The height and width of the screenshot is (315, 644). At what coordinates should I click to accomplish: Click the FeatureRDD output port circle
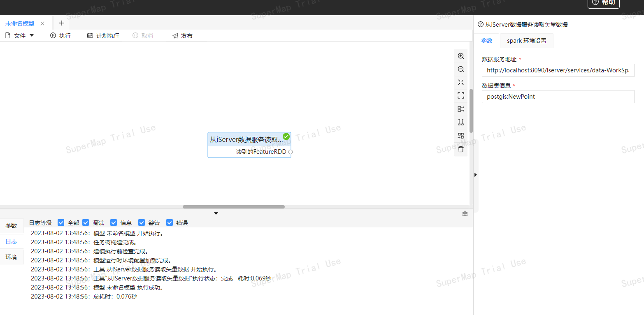point(291,152)
